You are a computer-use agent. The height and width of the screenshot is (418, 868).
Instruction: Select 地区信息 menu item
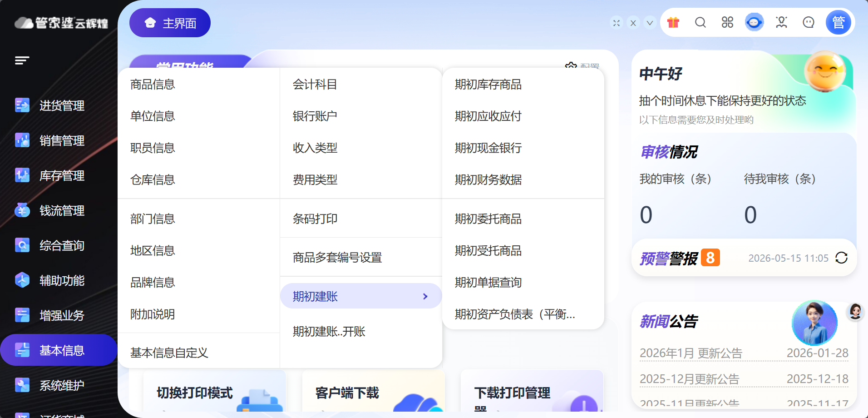(x=153, y=251)
